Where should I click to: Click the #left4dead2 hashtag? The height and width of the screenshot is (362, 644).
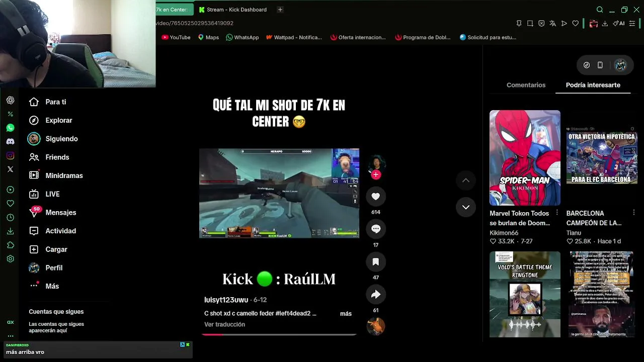293,314
